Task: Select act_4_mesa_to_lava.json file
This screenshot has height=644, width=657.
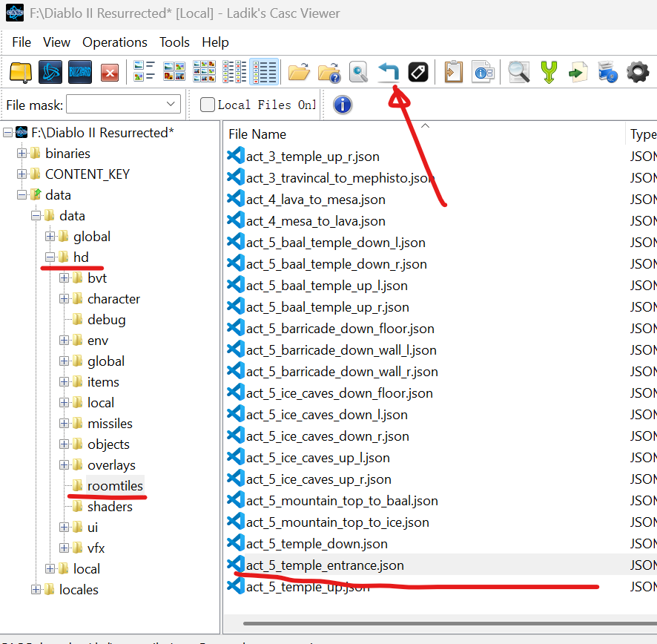Action: pyautogui.click(x=315, y=221)
